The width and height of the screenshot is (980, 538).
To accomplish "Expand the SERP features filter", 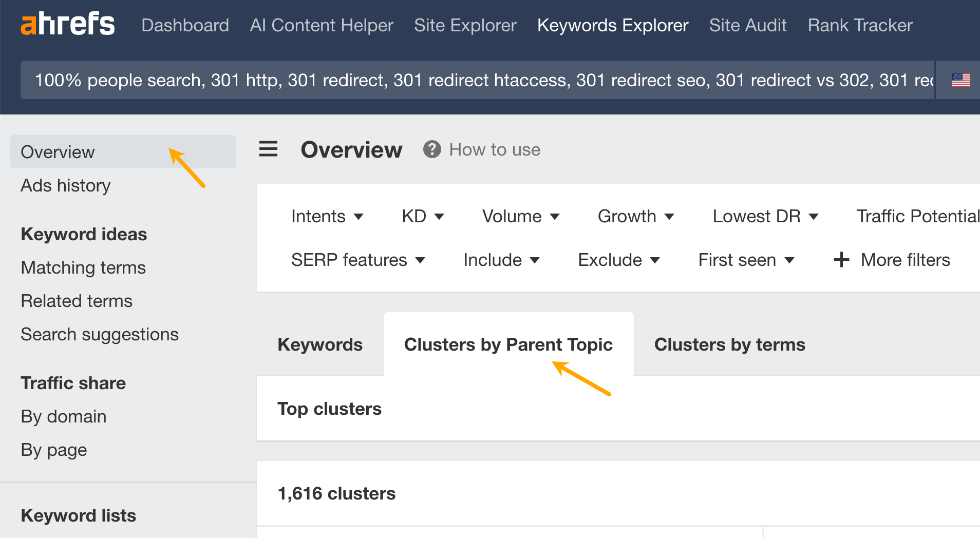I will point(358,260).
